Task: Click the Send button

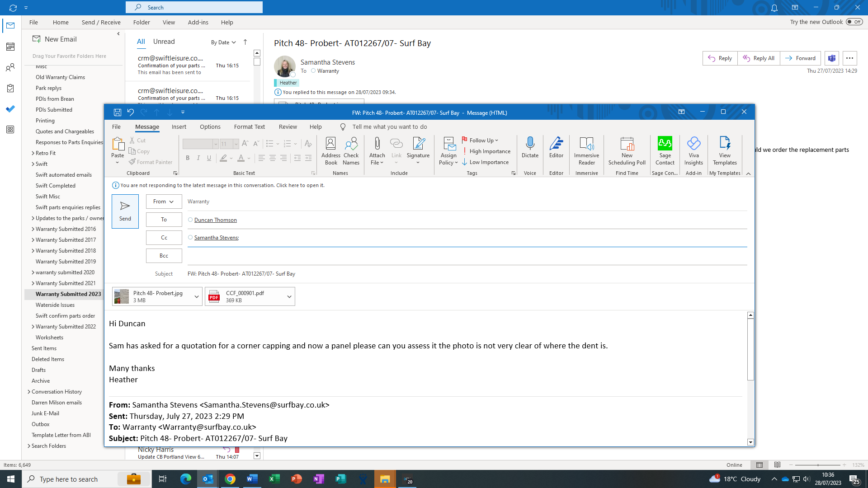Action: click(125, 211)
